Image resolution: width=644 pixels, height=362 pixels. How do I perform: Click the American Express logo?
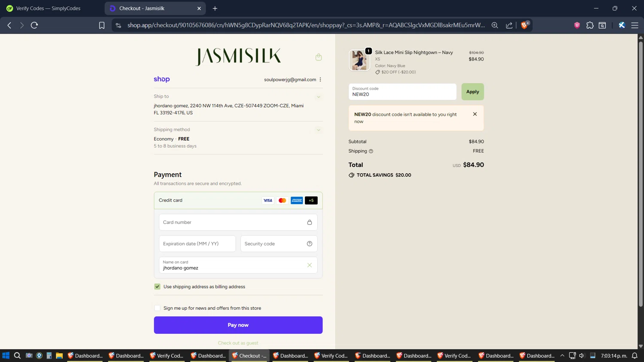point(297,200)
